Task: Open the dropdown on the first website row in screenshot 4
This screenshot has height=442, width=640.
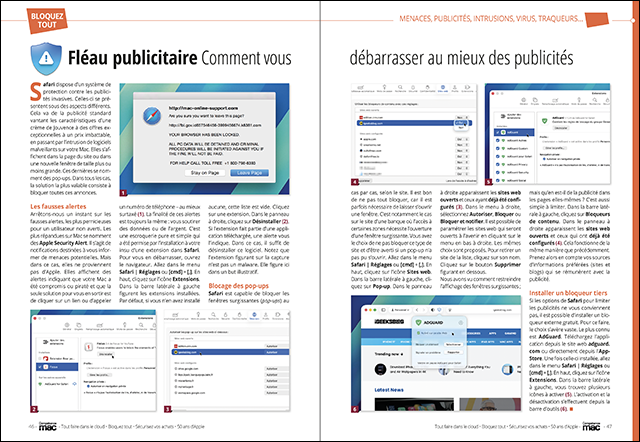Action: point(462,117)
